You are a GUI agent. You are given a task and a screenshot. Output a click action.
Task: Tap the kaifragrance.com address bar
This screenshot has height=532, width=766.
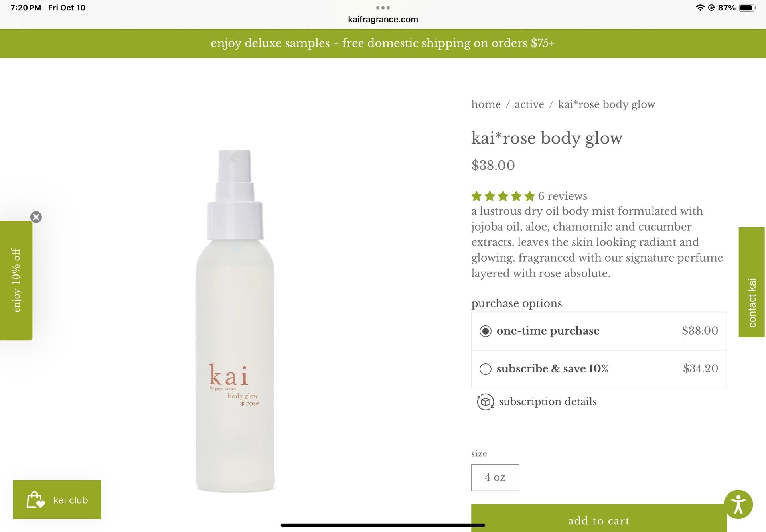pyautogui.click(x=383, y=19)
